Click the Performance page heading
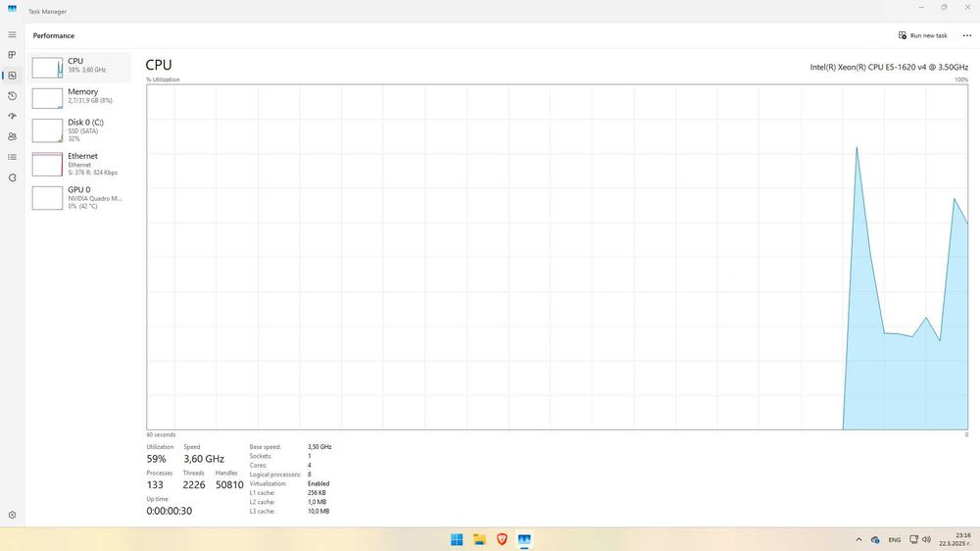 click(x=54, y=35)
